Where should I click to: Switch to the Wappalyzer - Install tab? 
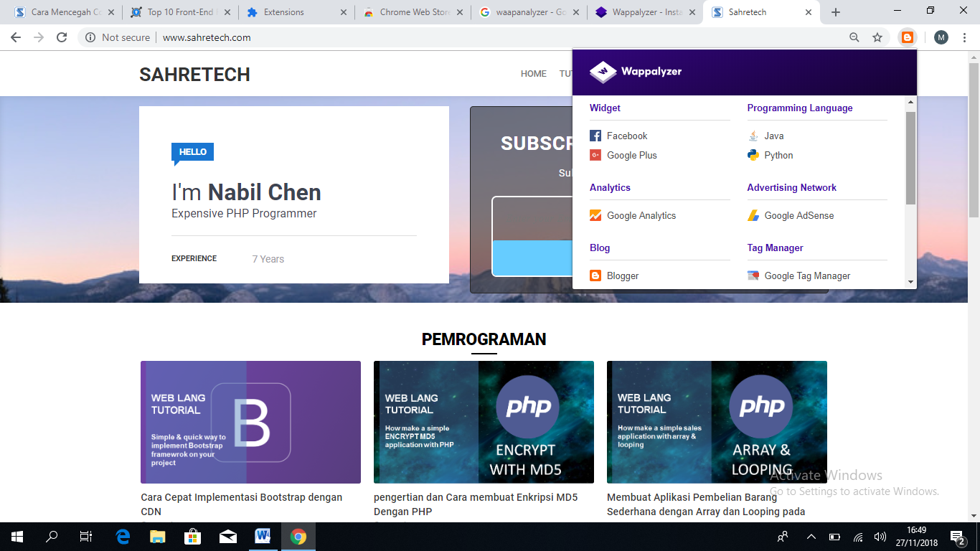[x=644, y=12]
